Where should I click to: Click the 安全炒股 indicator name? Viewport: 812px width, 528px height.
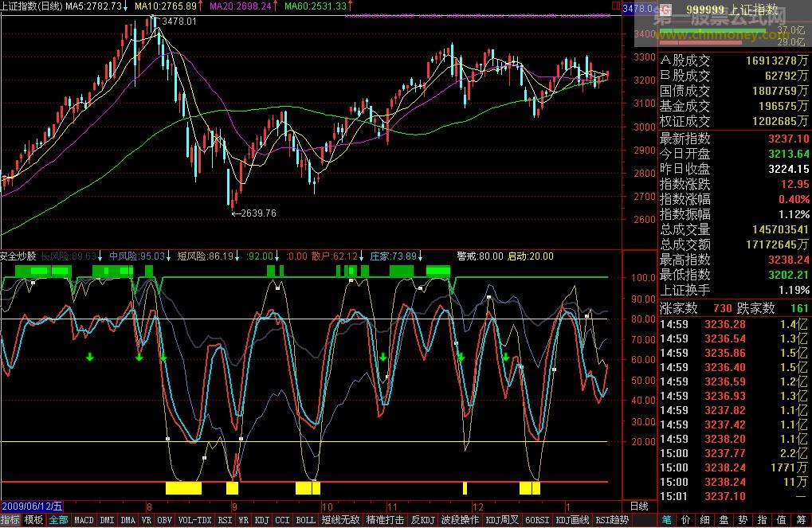pyautogui.click(x=18, y=256)
